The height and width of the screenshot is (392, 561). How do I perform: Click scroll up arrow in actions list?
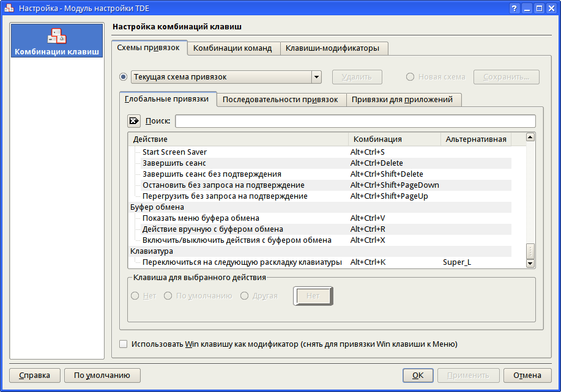530,137
